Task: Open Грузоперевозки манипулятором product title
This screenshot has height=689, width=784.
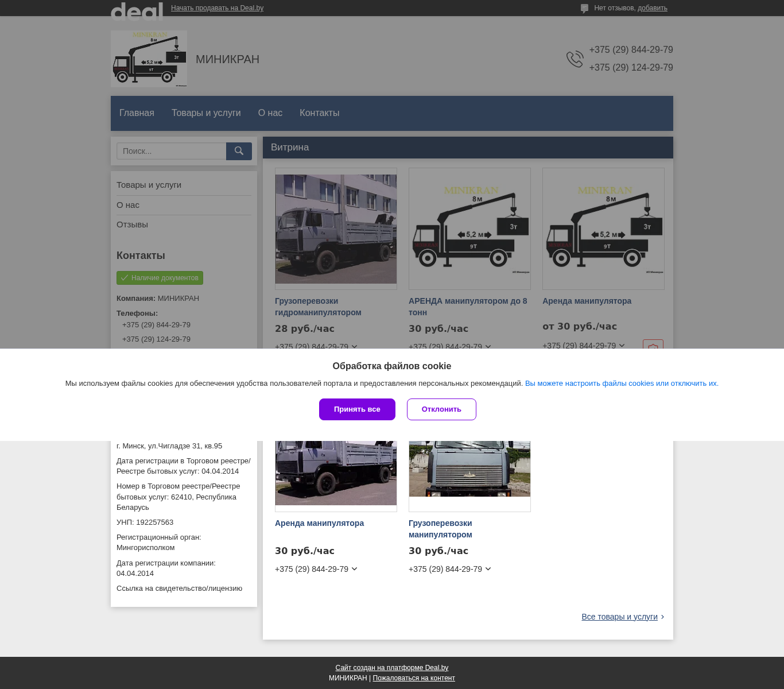Action: (x=440, y=529)
